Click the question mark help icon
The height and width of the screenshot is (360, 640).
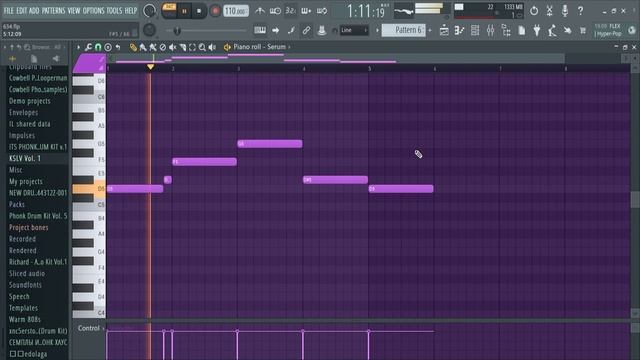(x=580, y=11)
